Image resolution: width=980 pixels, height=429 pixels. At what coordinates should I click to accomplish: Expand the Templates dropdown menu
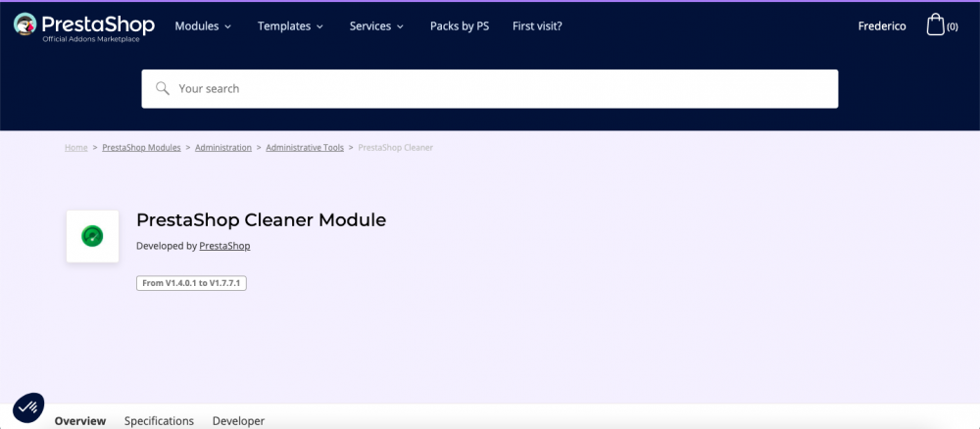(291, 26)
